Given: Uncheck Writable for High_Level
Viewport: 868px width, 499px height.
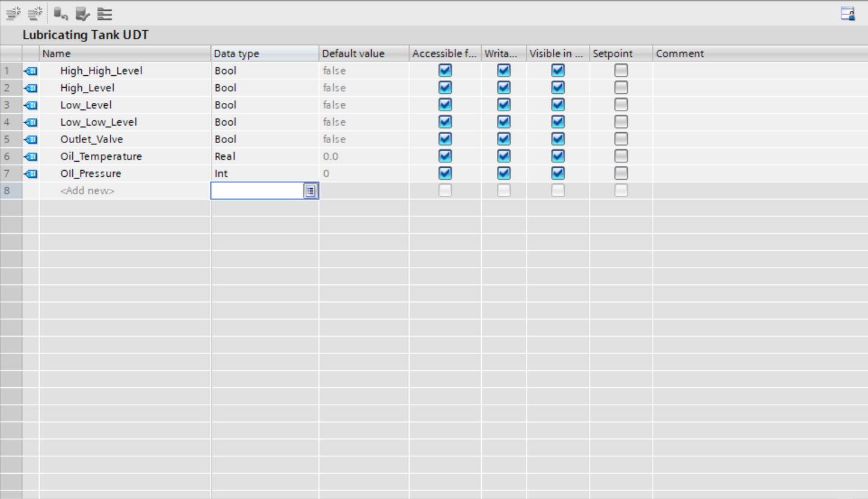Looking at the screenshot, I should click(503, 88).
